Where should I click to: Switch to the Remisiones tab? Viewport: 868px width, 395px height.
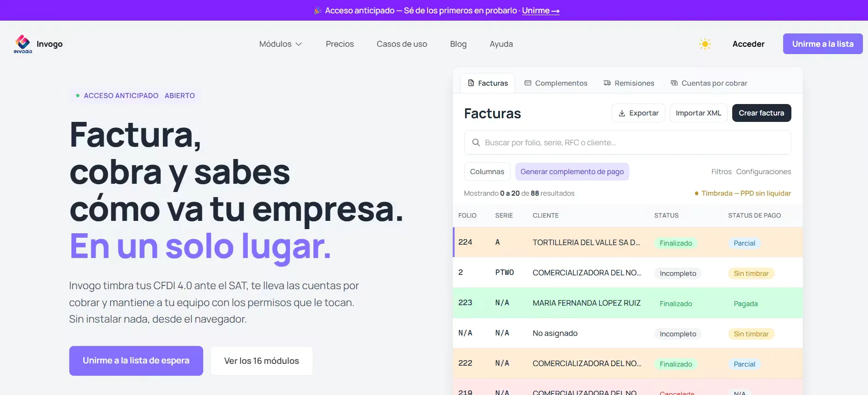[629, 83]
